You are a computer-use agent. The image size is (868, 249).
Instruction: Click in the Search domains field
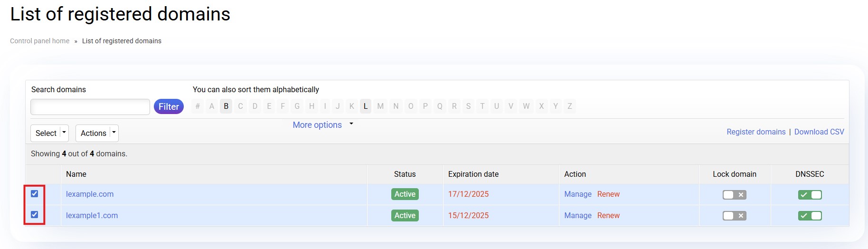point(90,107)
